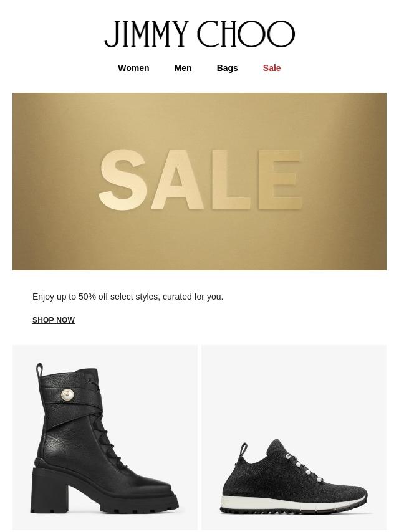Go to the Bags section
The image size is (399, 532).
pos(227,68)
